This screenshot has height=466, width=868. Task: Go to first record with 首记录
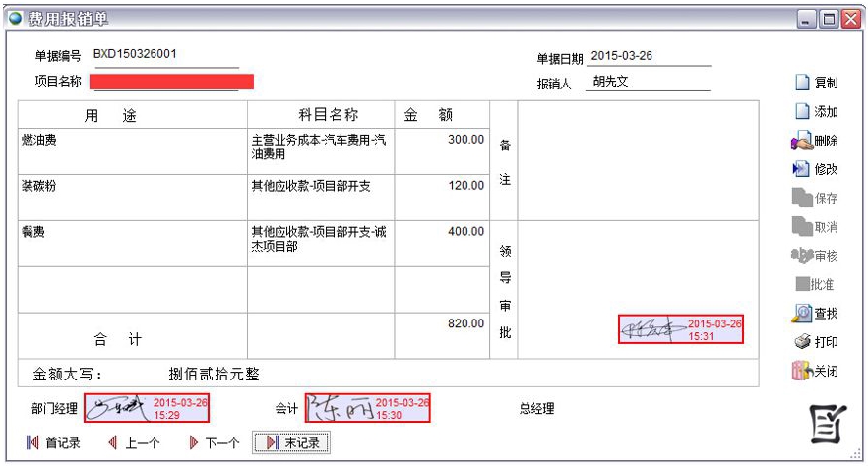pos(53,443)
